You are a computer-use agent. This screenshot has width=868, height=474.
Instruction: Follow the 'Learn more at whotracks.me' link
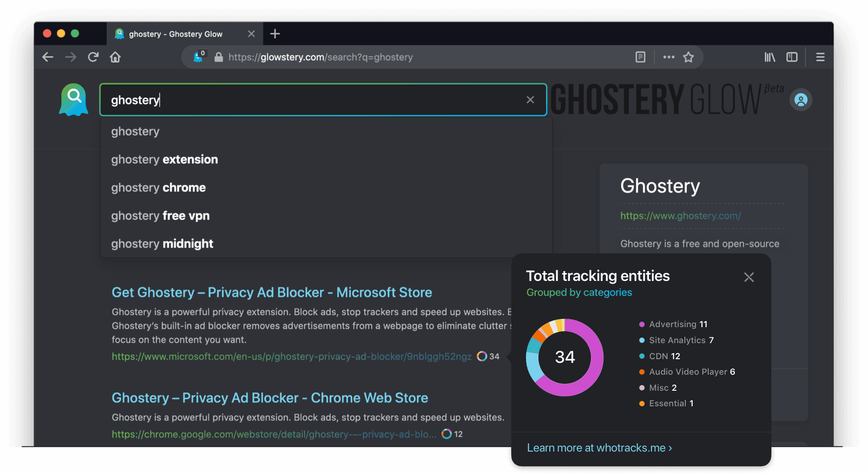click(599, 447)
